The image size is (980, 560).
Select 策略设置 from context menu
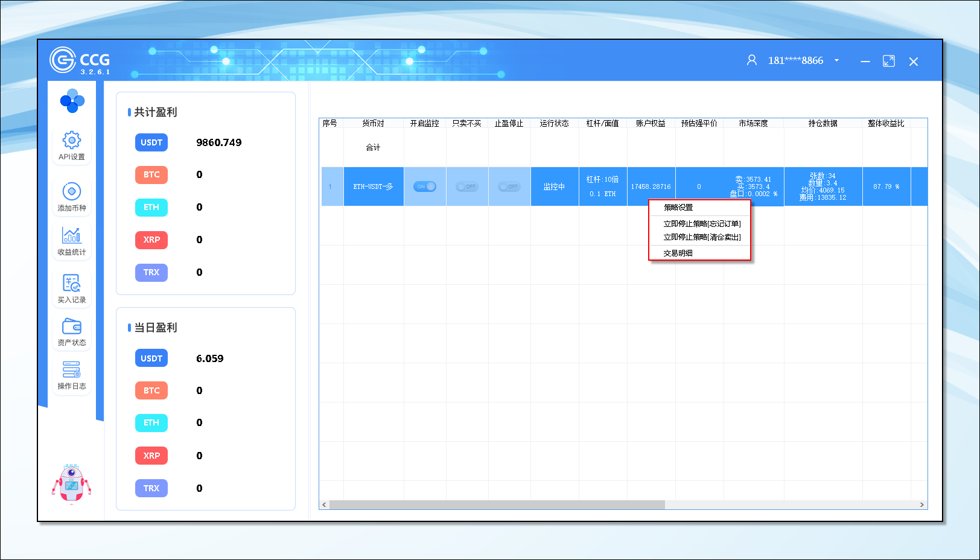pos(678,208)
